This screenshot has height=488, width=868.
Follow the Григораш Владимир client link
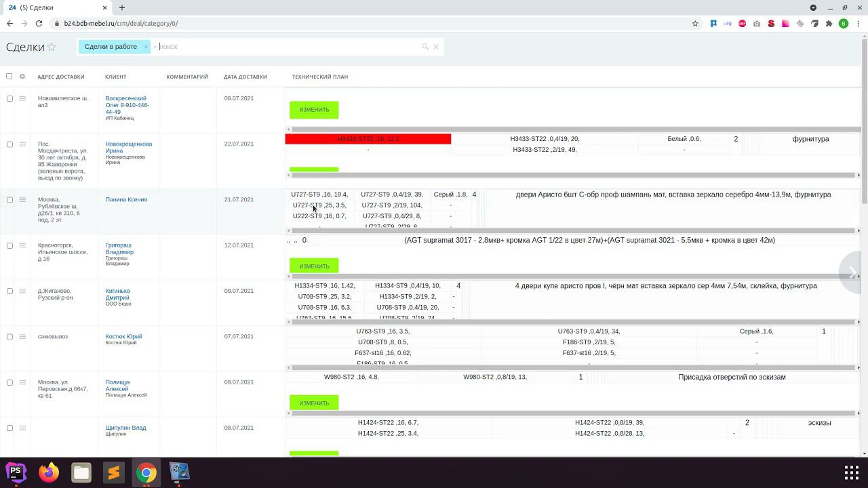click(119, 248)
